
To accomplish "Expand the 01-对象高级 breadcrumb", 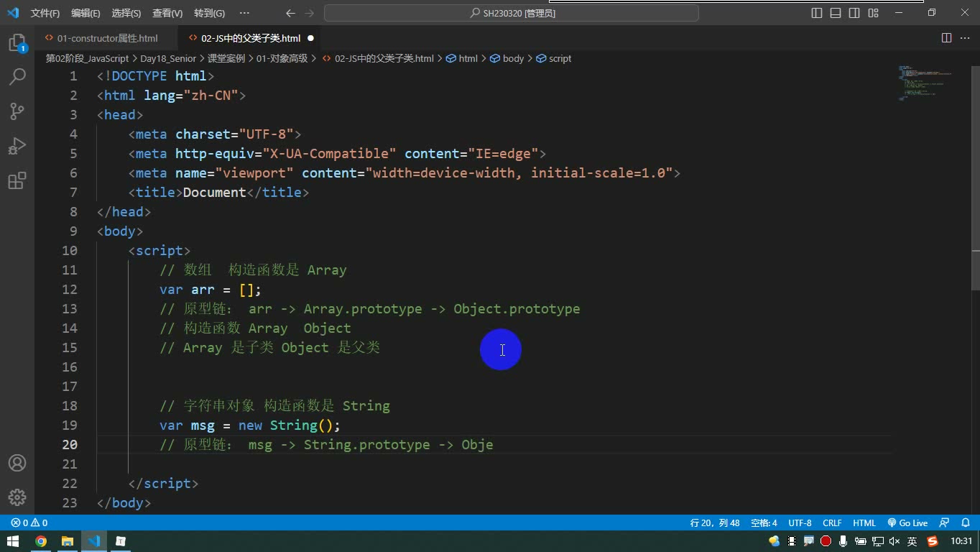I will [x=282, y=59].
